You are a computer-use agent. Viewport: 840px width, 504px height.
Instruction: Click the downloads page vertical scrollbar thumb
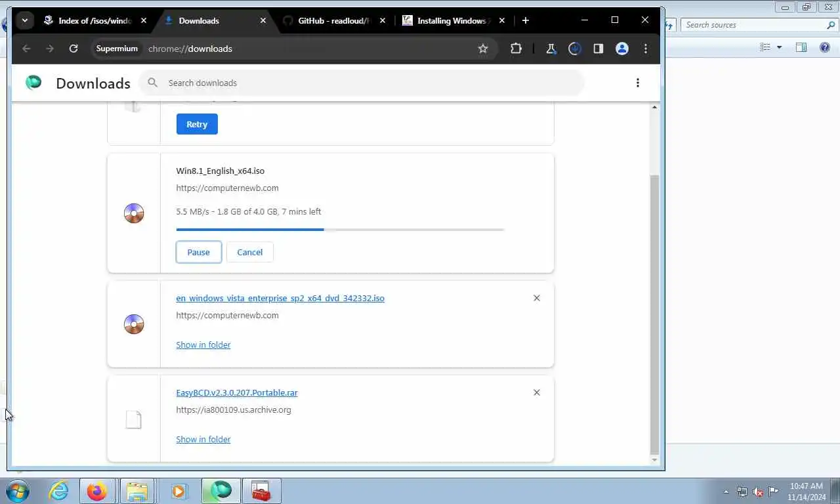click(654, 315)
